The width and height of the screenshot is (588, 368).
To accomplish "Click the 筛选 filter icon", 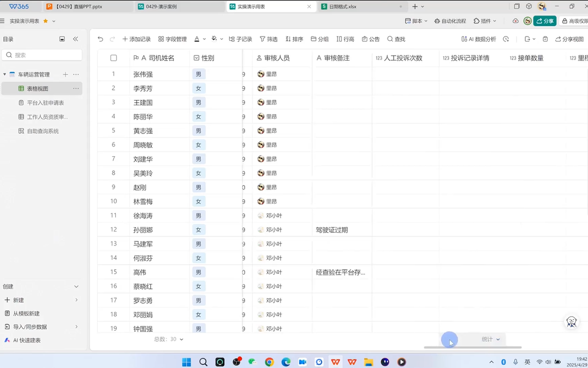I will [x=269, y=39].
